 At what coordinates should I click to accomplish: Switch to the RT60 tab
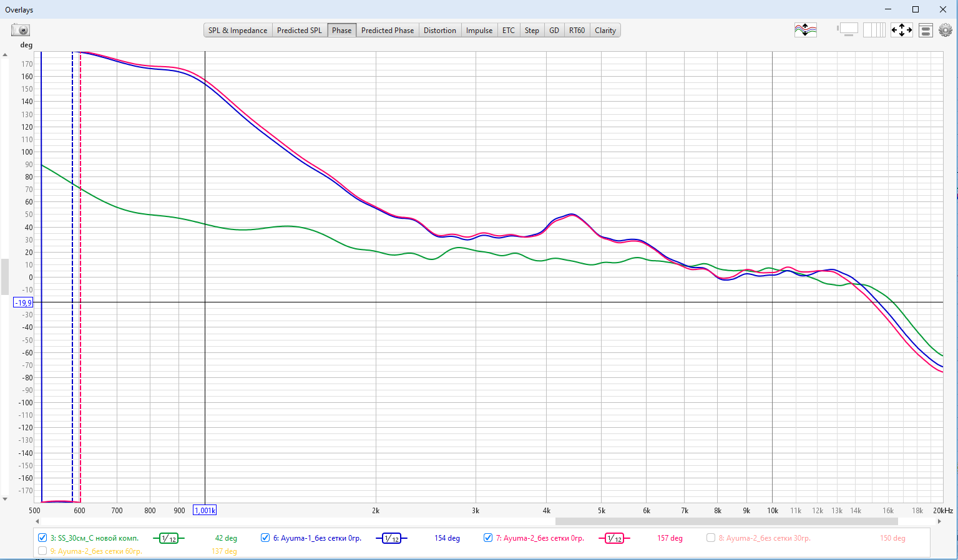pyautogui.click(x=577, y=31)
